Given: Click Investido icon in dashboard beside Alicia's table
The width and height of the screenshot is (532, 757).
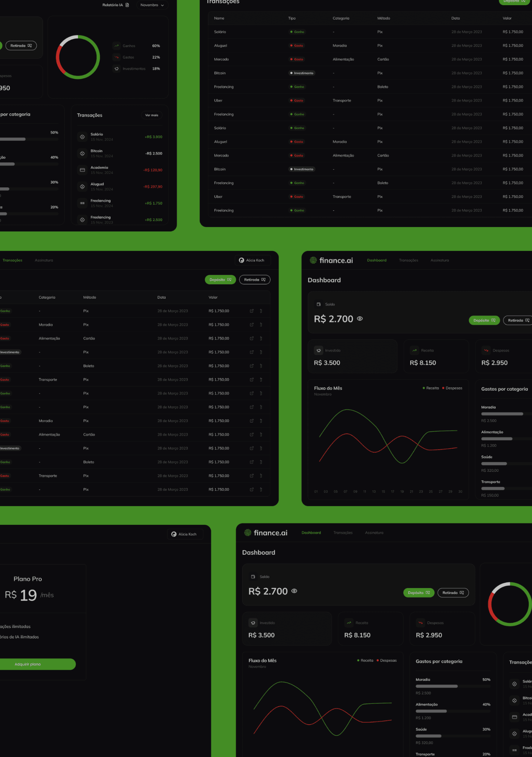Looking at the screenshot, I should click(318, 350).
